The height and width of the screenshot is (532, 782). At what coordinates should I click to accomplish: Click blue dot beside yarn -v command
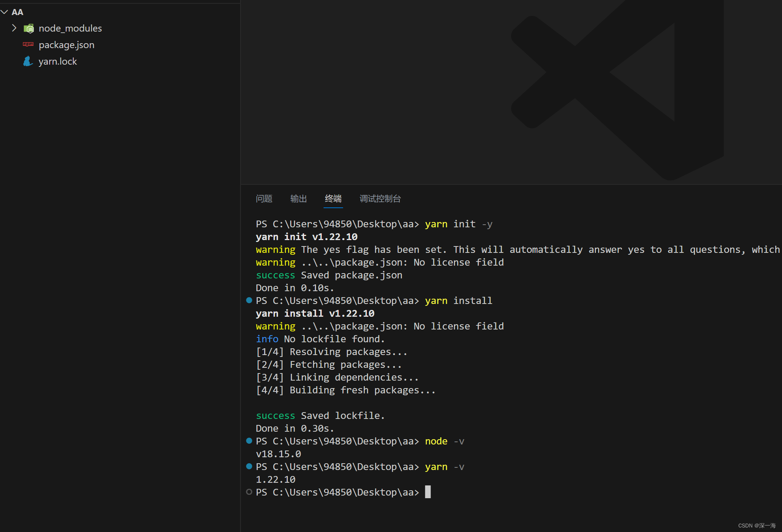coord(249,466)
